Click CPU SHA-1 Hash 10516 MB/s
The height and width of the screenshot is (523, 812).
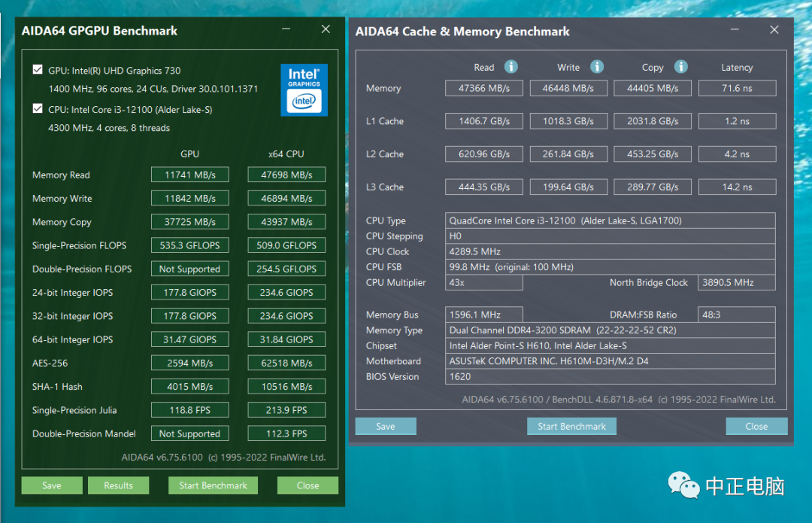(x=286, y=387)
